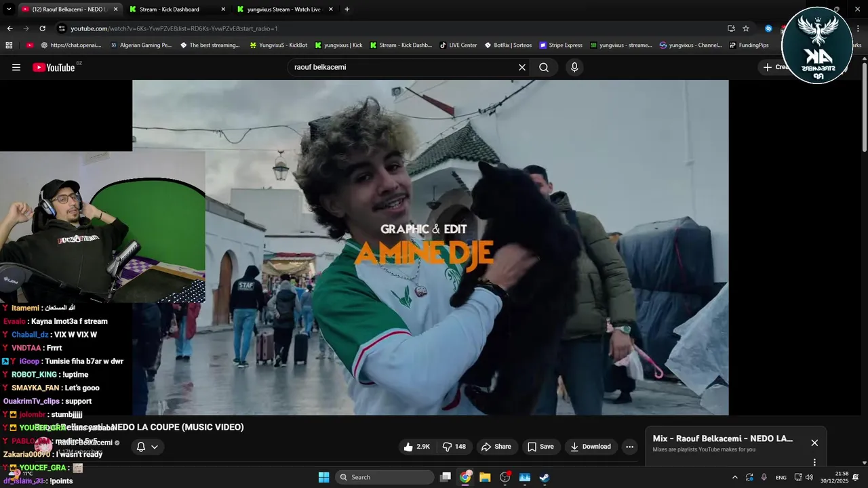This screenshot has height=488, width=868.
Task: Open the Stream - Kick Dashb... bookmark
Action: pyautogui.click(x=401, y=45)
